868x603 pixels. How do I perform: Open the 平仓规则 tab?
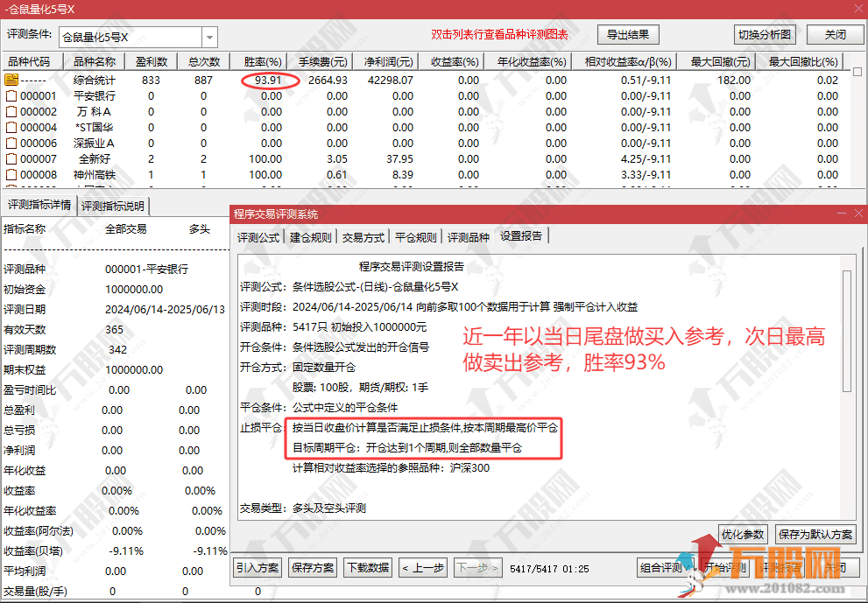[416, 237]
